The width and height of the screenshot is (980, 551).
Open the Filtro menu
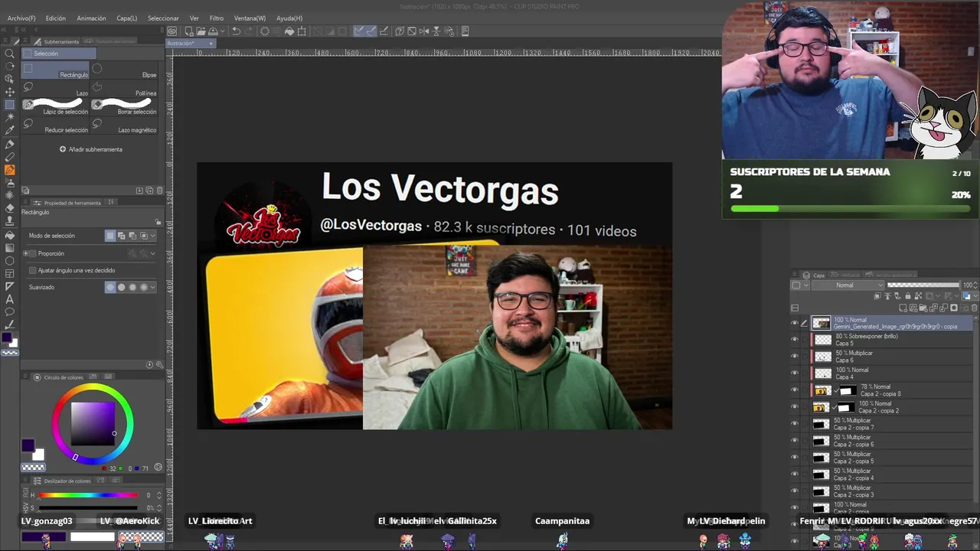tap(217, 18)
